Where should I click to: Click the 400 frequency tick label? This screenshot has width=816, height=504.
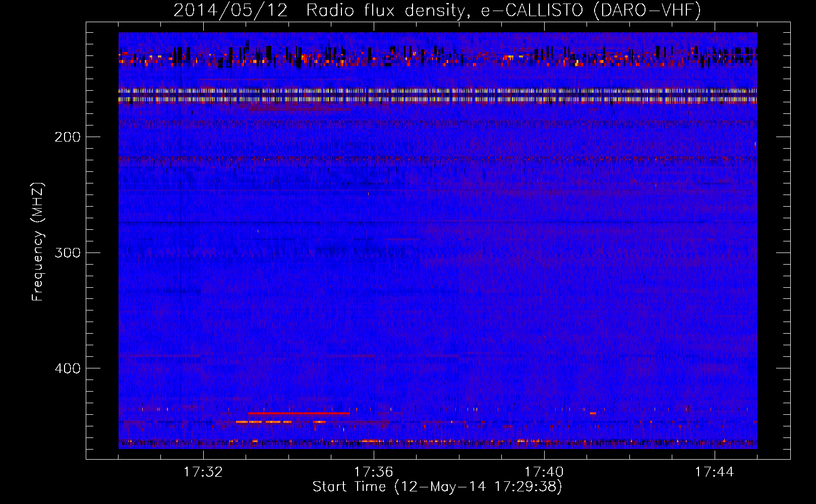coord(67,368)
